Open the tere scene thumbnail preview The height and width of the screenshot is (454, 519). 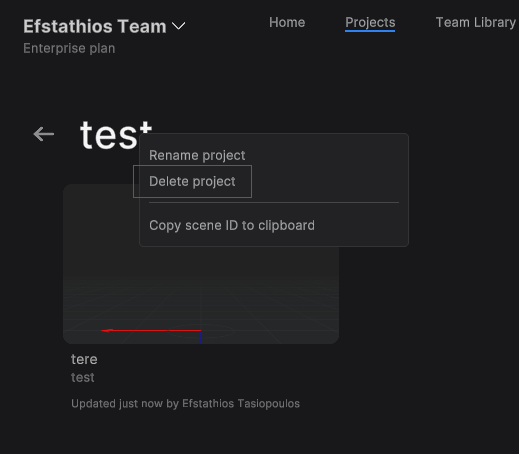coord(201,295)
